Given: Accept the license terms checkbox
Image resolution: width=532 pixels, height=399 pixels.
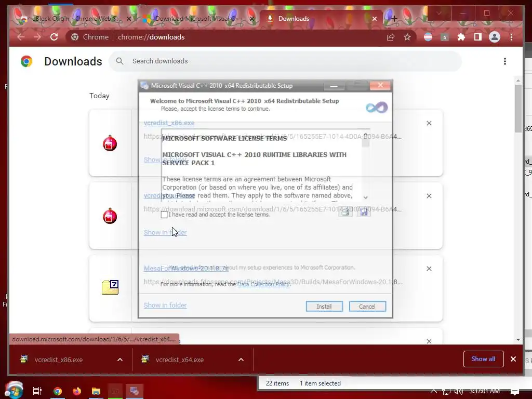Looking at the screenshot, I should [164, 215].
